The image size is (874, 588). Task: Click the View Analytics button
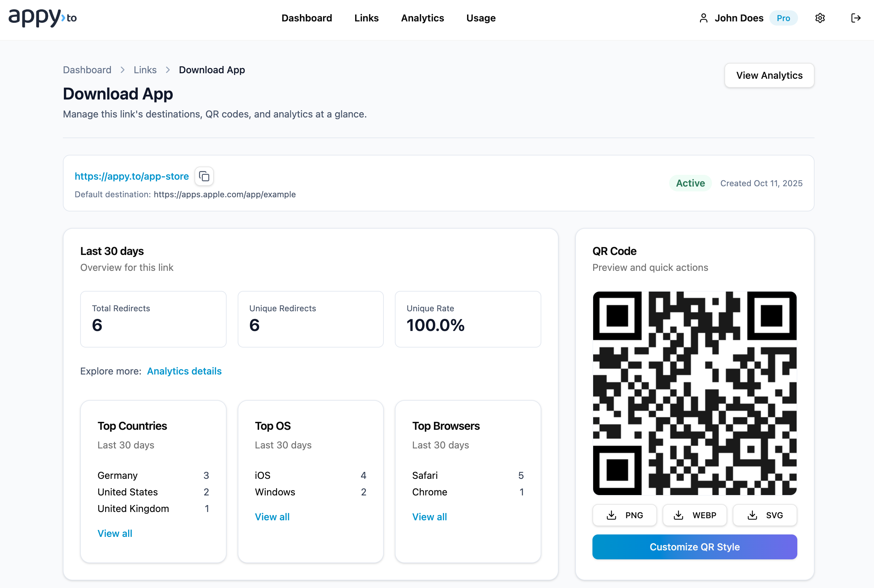pyautogui.click(x=769, y=75)
